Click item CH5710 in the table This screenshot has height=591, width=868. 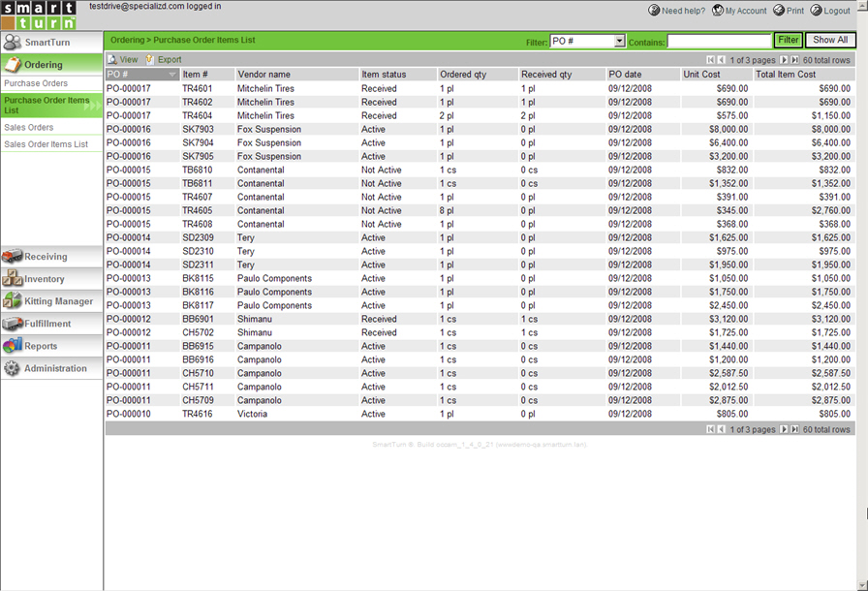point(198,373)
